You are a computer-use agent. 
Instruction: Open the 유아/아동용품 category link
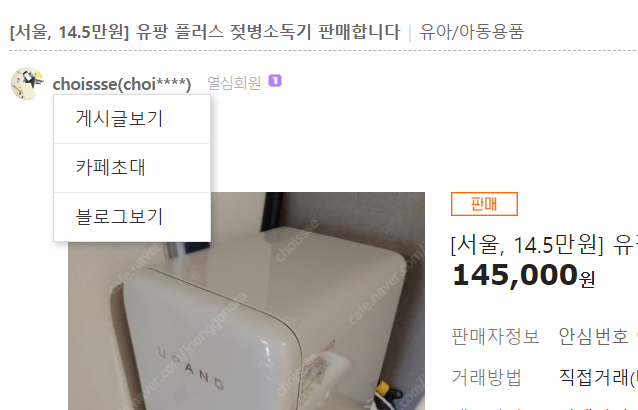(472, 32)
